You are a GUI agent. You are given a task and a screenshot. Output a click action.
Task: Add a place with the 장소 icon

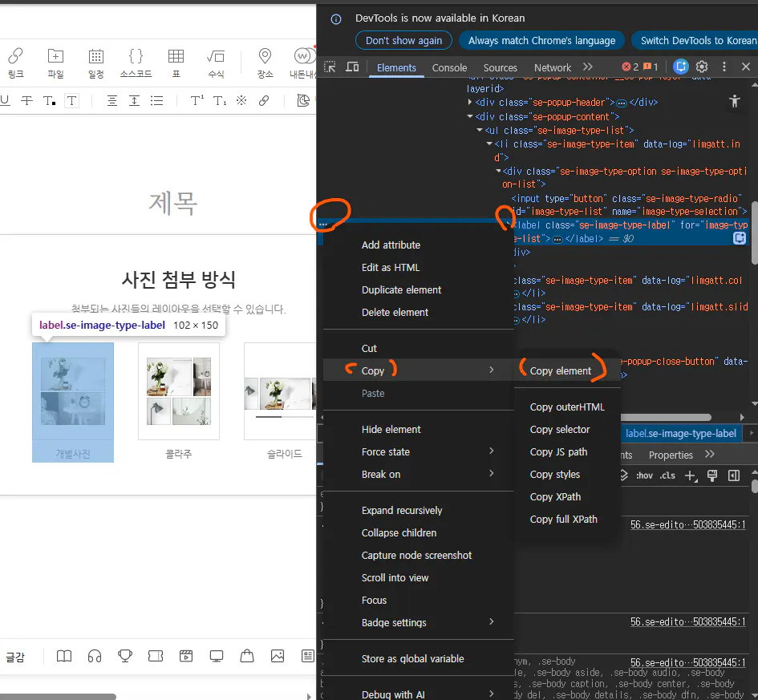[265, 63]
